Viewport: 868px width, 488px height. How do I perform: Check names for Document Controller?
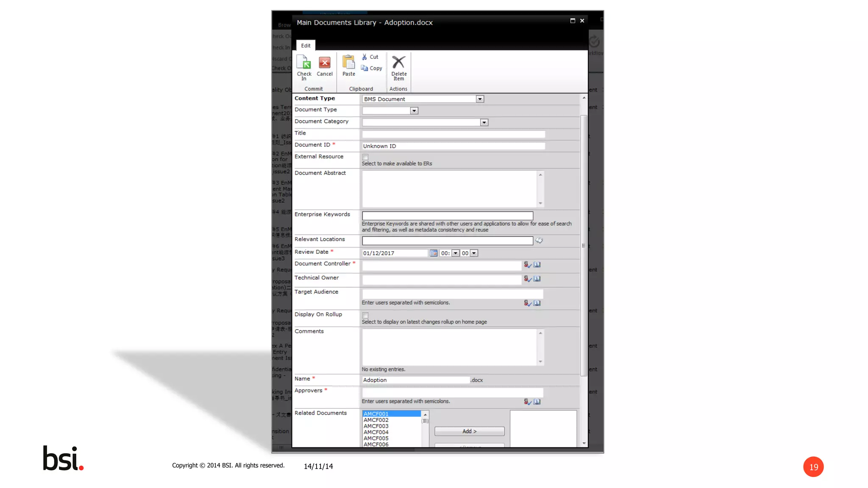pos(527,265)
